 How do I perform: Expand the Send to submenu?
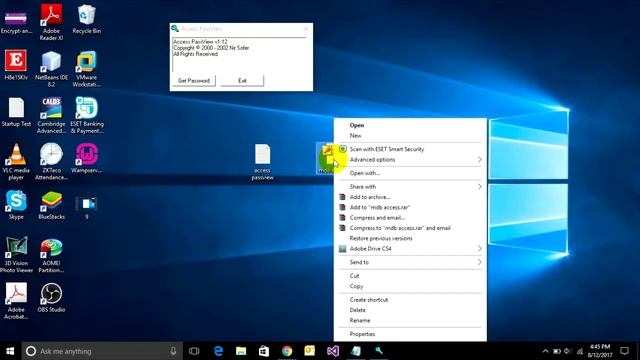410,262
